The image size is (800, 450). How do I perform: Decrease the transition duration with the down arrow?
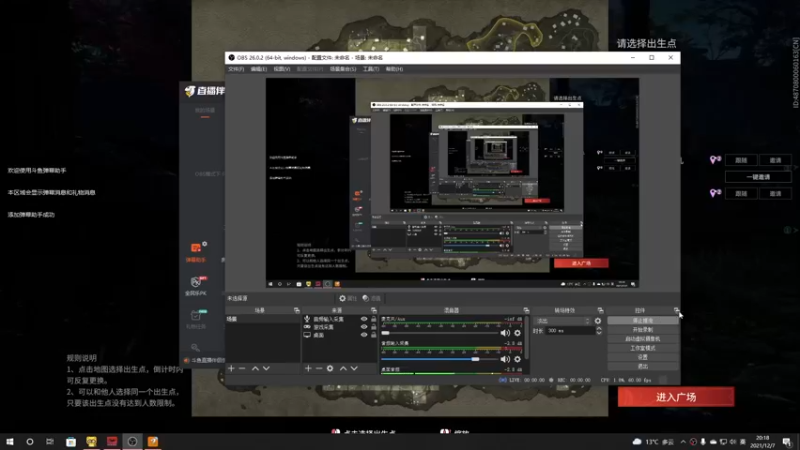[x=599, y=333]
